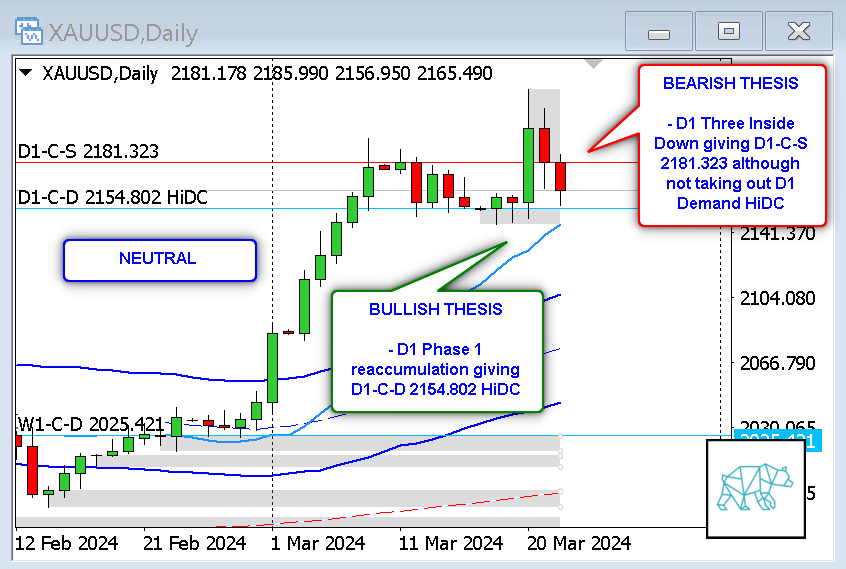Click 20 Mar 2024 on the time axis
Image resolution: width=846 pixels, height=569 pixels.
click(580, 543)
